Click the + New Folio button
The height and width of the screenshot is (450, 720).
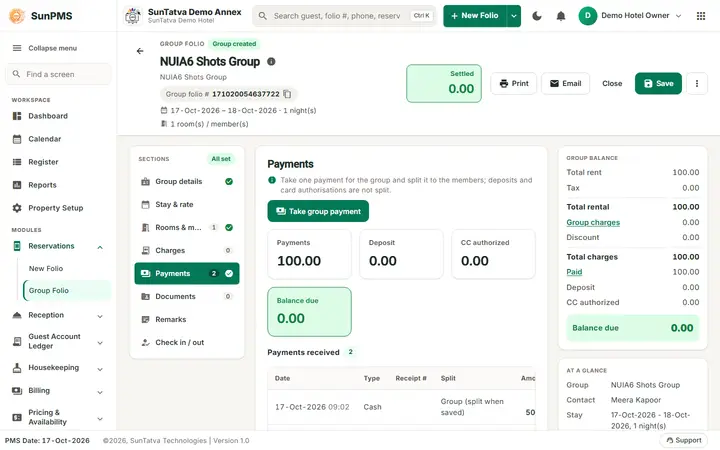point(475,16)
